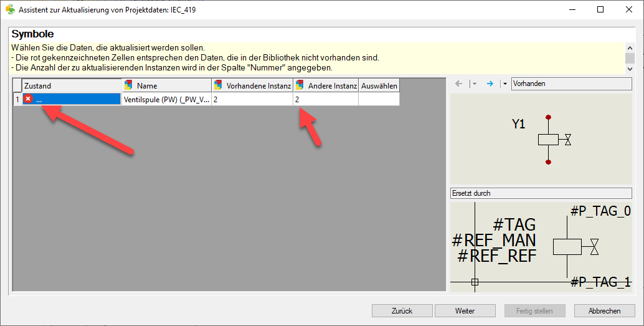Select the Ventilspule (PW) name cell
The width and height of the screenshot is (644, 326).
(x=166, y=99)
